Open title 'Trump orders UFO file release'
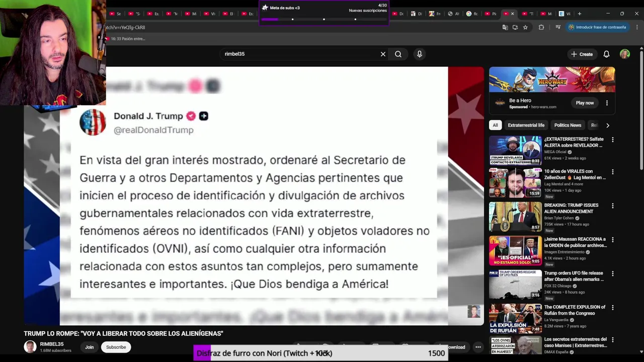Screen dimensions: 644x362 (x=574, y=276)
